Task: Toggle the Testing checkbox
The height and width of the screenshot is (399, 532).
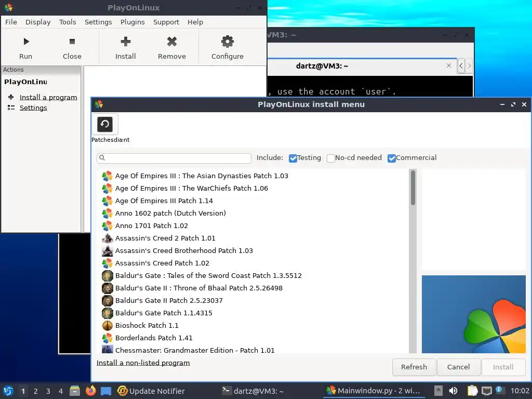Action: tap(293, 158)
